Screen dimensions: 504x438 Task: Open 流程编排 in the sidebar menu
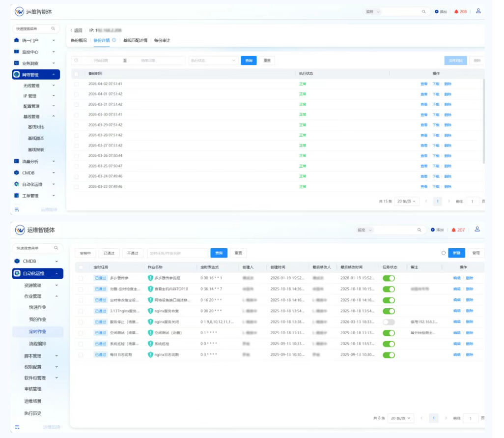click(x=37, y=343)
